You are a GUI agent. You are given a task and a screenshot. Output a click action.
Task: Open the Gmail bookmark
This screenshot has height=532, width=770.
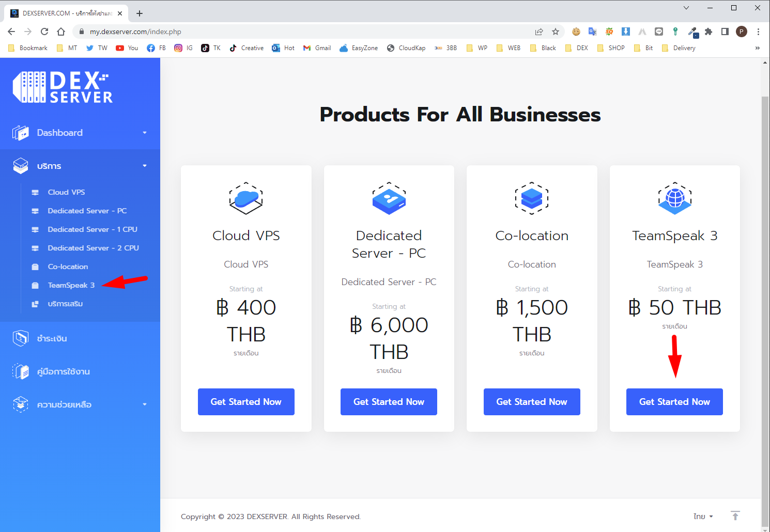coord(317,48)
